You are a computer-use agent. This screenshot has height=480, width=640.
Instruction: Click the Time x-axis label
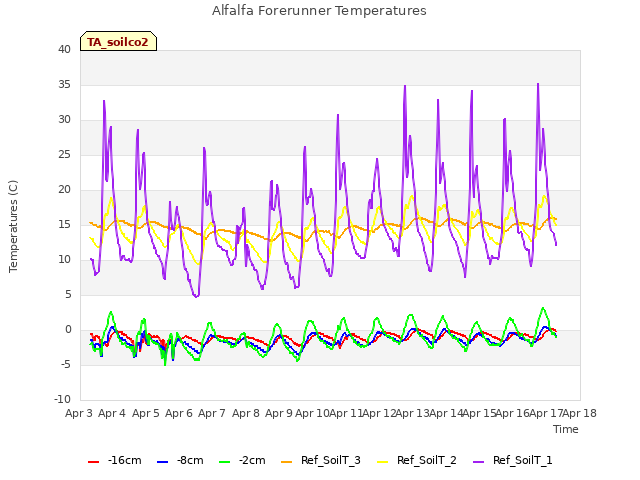pyautogui.click(x=566, y=429)
